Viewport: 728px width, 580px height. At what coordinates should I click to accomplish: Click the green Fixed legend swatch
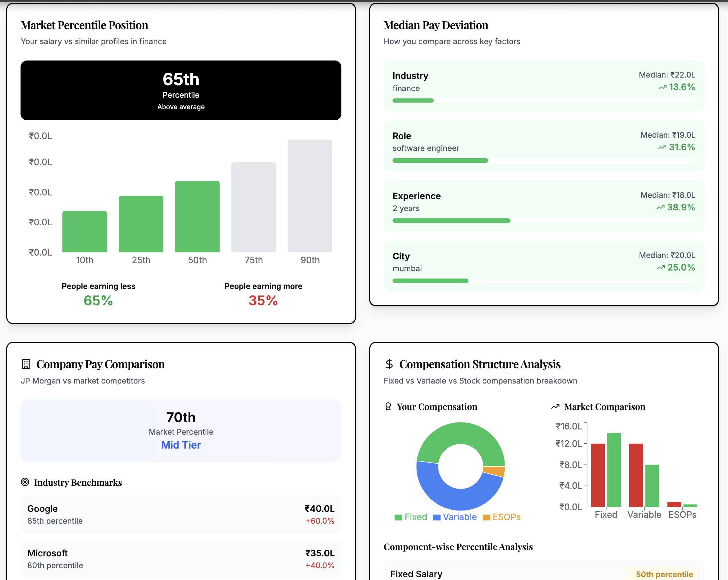398,517
